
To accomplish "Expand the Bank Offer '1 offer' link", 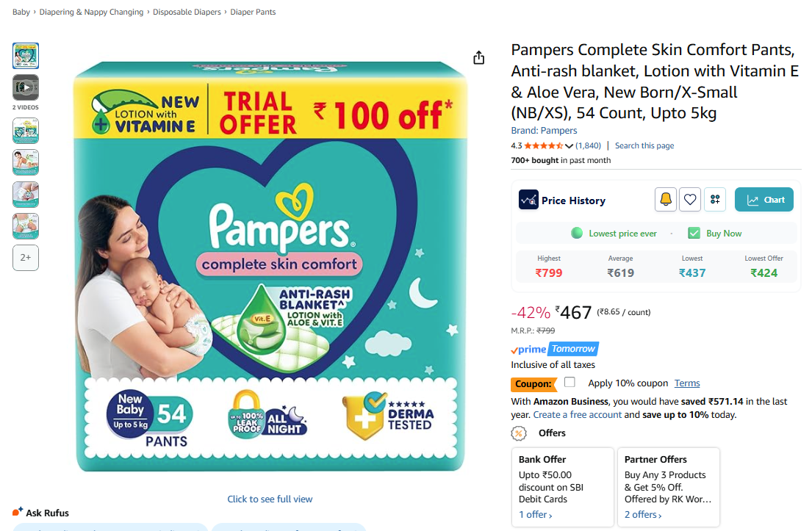I will 536,515.
